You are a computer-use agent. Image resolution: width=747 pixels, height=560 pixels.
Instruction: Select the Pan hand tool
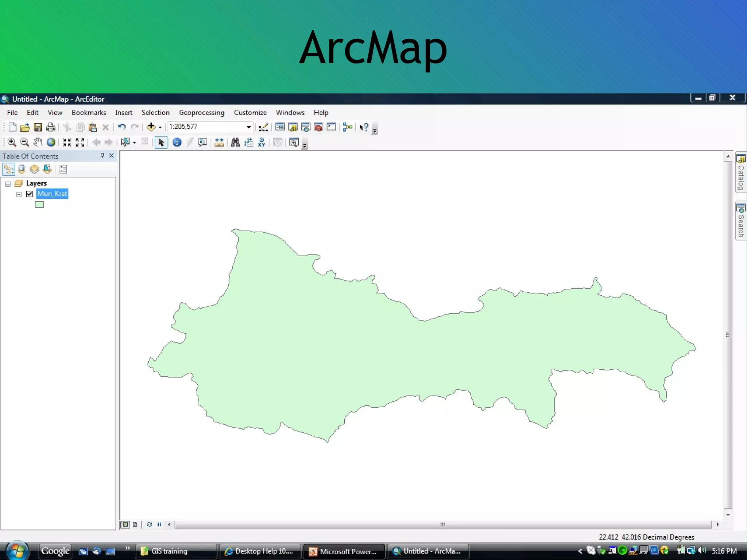pos(38,142)
